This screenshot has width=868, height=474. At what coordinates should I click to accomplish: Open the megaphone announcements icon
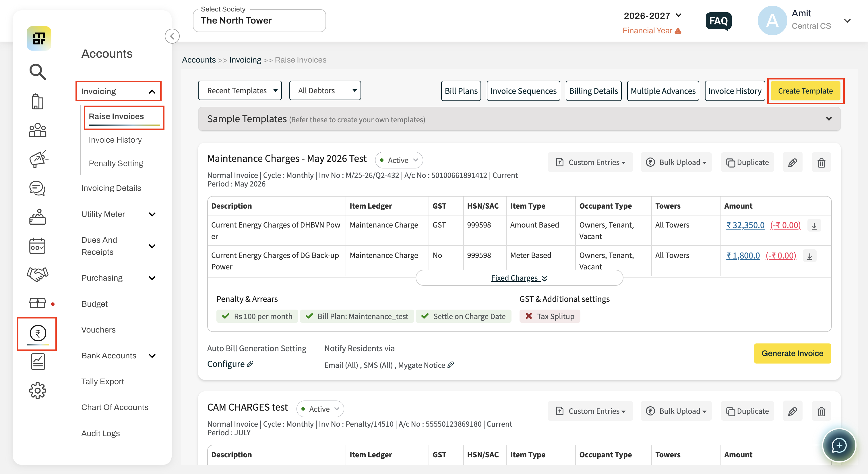pyautogui.click(x=38, y=159)
